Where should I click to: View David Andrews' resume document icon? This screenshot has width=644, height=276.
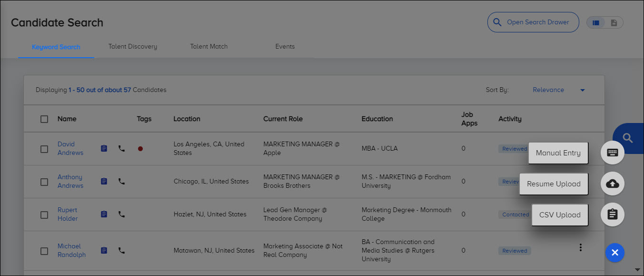[103, 148]
